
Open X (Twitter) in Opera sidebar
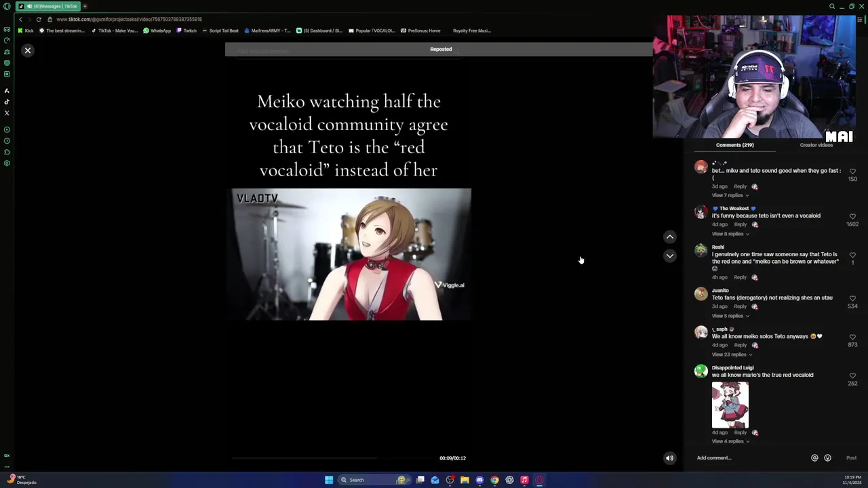click(7, 113)
